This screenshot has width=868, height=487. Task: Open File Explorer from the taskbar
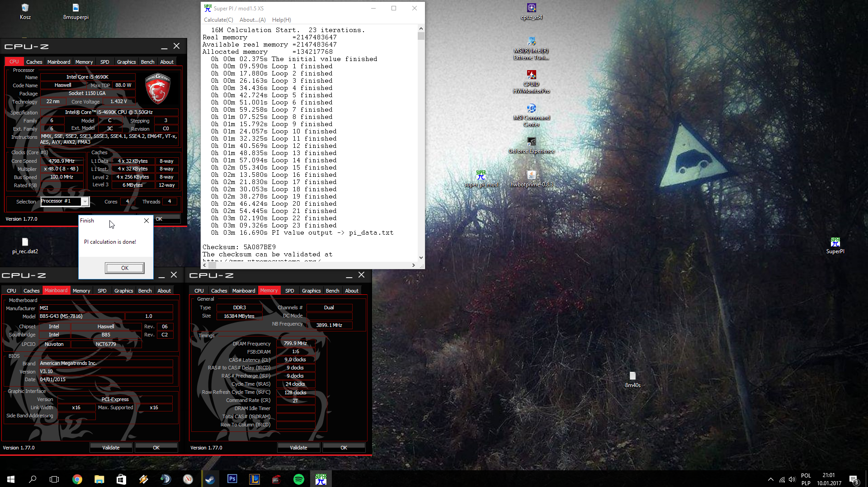tap(99, 479)
